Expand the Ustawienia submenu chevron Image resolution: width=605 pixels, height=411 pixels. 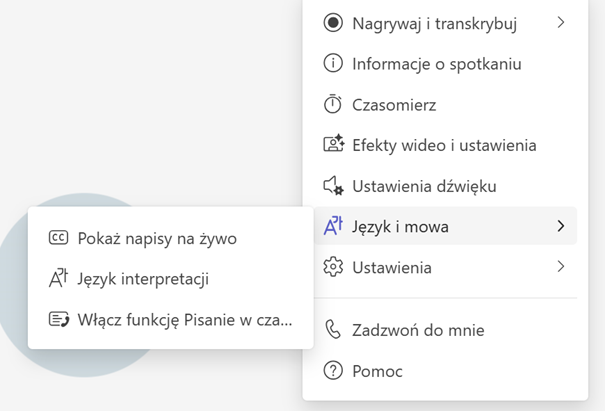560,267
